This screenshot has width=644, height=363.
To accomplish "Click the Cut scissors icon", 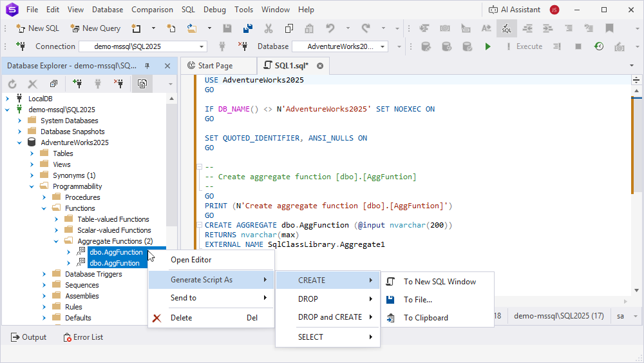I will pos(268,28).
